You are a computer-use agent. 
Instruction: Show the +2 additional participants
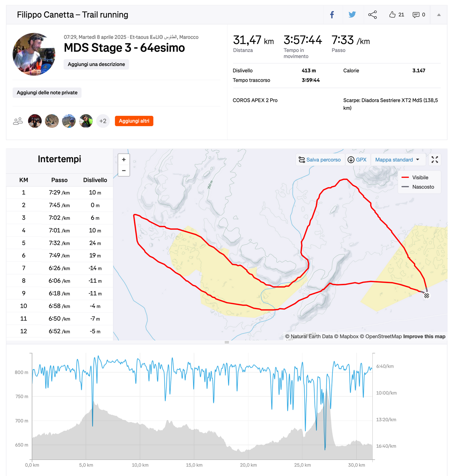pyautogui.click(x=103, y=121)
